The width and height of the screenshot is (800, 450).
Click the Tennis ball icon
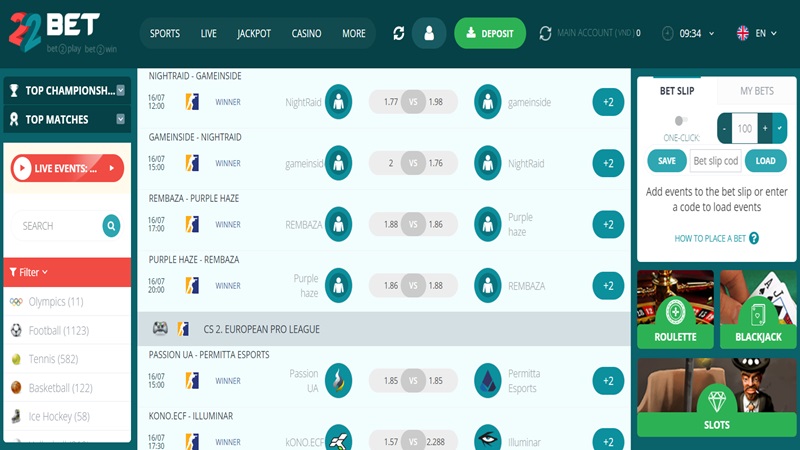[x=16, y=359]
